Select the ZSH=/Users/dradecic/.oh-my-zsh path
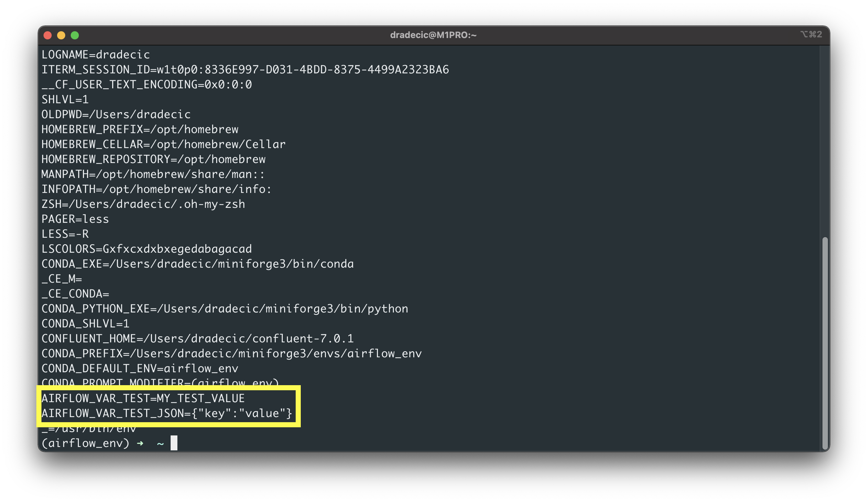868x502 pixels. coord(143,204)
